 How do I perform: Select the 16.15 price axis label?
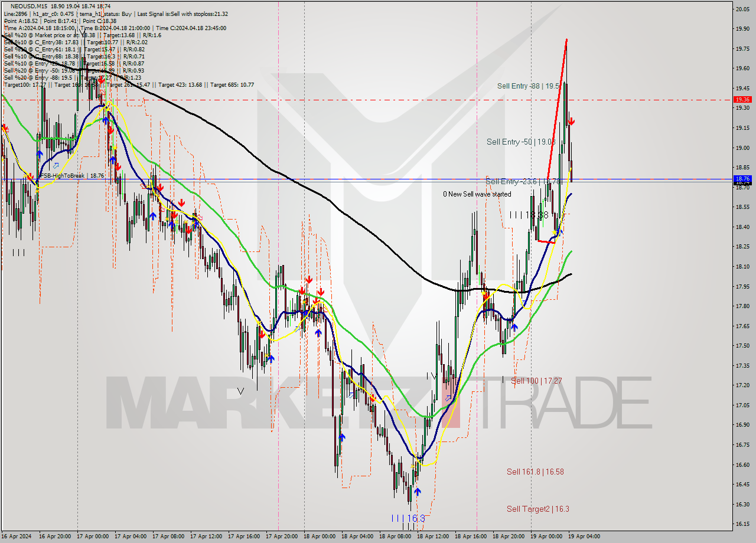coord(742,524)
